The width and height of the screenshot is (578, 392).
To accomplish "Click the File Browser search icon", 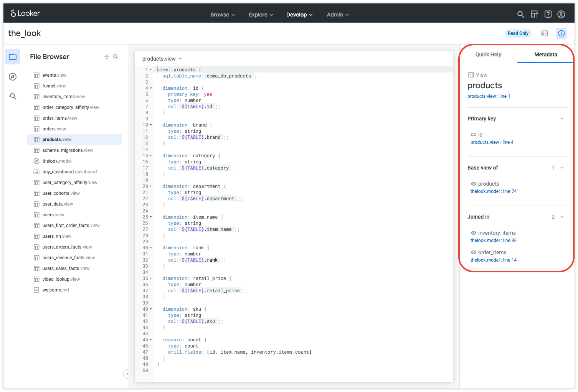I will point(116,57).
